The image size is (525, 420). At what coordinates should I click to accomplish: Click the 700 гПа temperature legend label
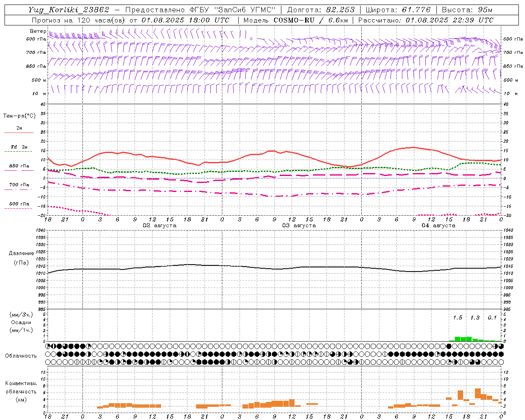pos(19,185)
